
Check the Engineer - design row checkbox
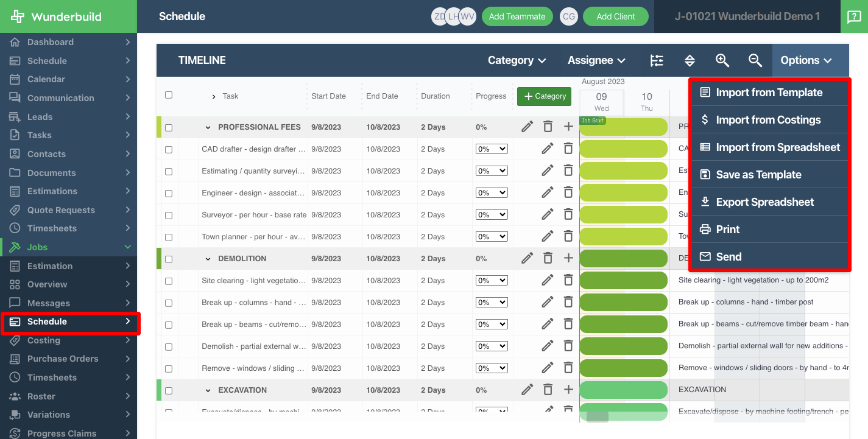coord(169,194)
